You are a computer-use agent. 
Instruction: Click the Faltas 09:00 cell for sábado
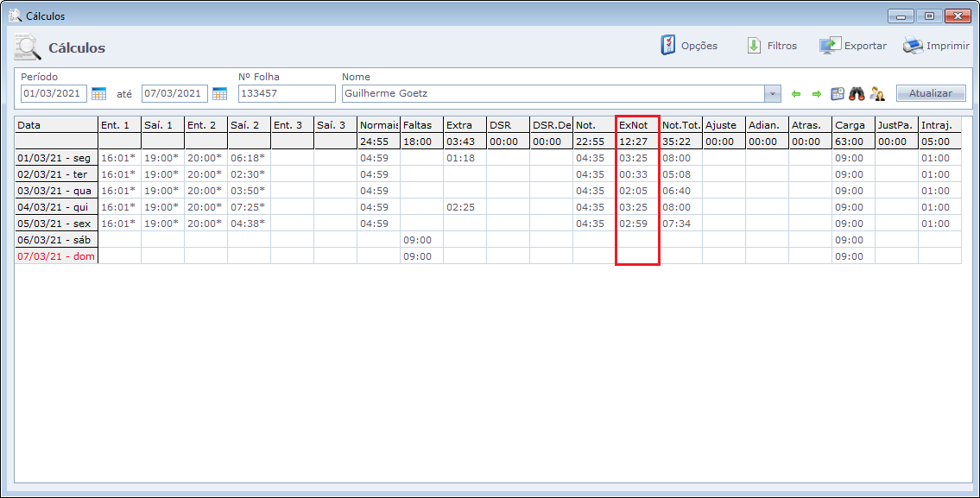420,240
